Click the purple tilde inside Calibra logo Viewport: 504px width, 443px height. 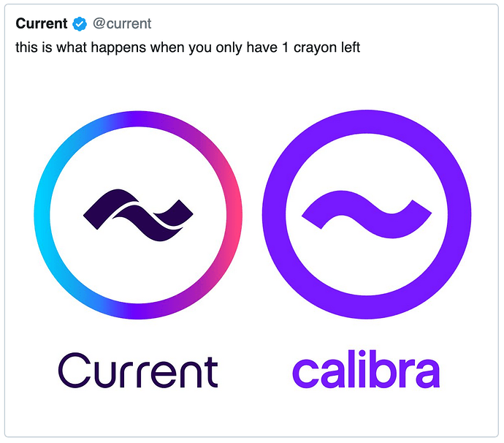pos(367,214)
